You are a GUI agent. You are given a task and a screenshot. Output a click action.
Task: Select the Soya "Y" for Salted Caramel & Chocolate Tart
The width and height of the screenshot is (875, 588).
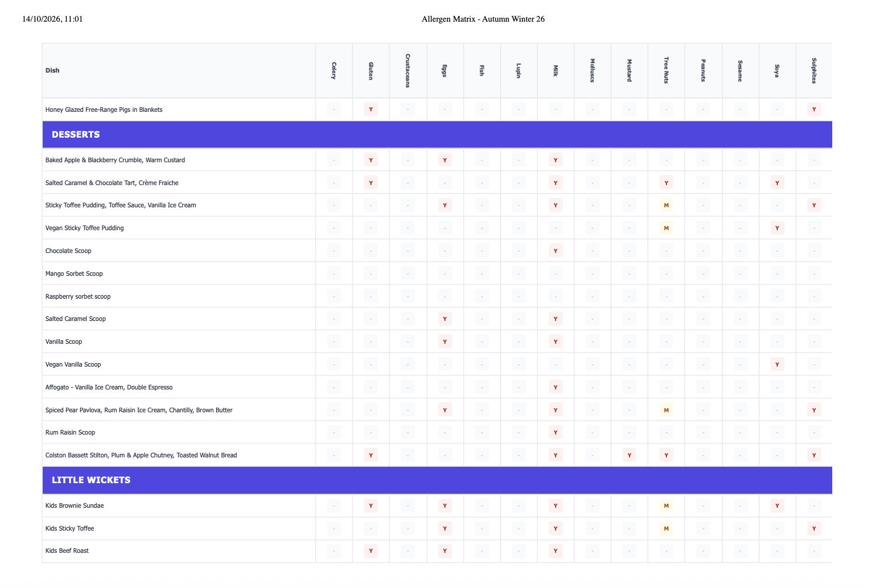pyautogui.click(x=777, y=183)
